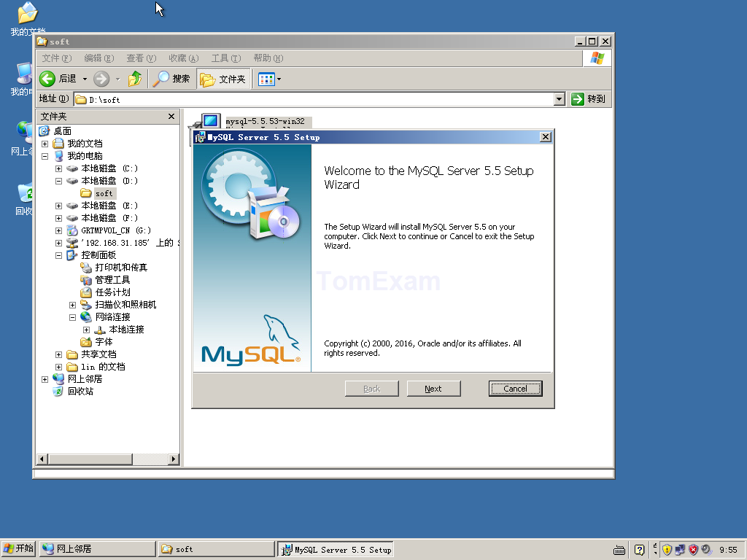Toggle the Folders (文件夹) pane button
Image resolution: width=747 pixels, height=560 pixels.
[x=223, y=79]
